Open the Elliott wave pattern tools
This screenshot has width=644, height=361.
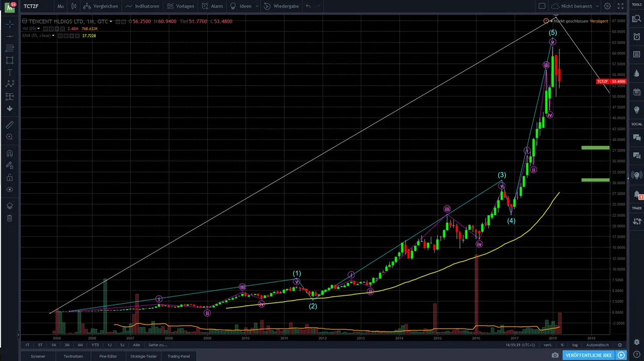point(10,84)
